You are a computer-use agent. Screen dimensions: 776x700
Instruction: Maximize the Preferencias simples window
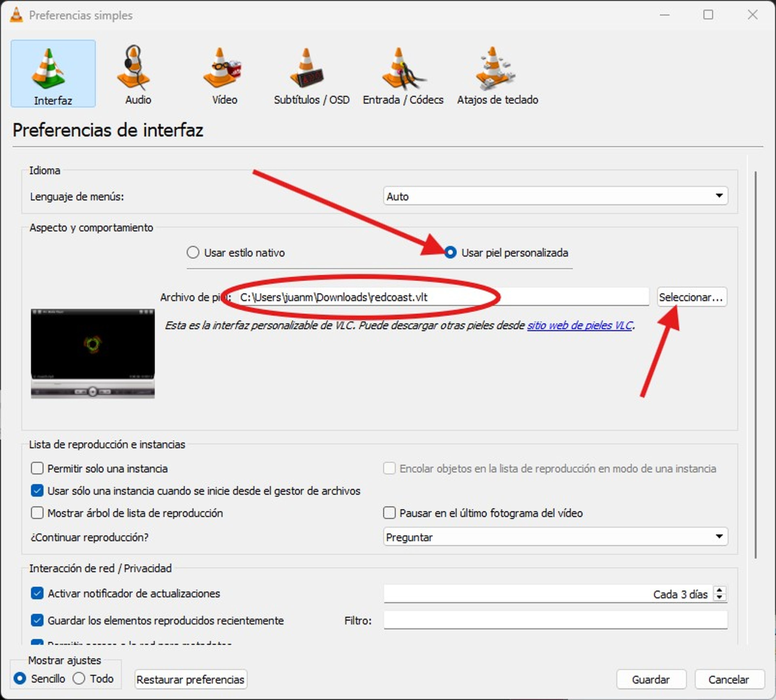coord(708,15)
